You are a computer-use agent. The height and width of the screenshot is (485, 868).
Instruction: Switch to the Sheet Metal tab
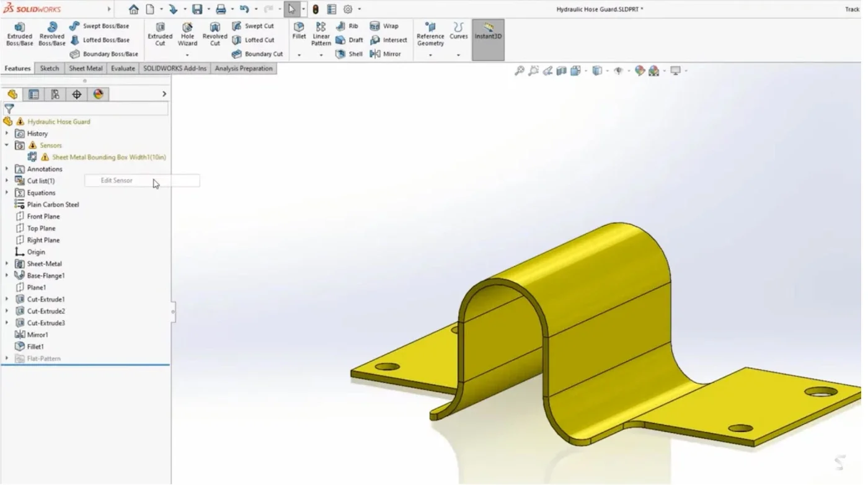point(86,68)
